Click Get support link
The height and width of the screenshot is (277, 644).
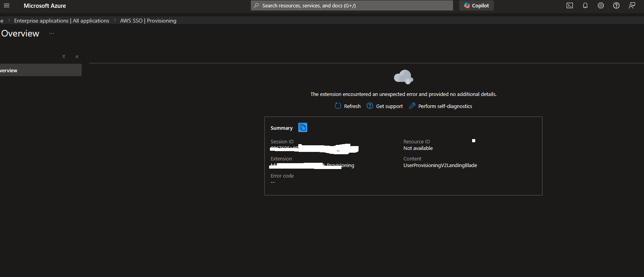385,106
